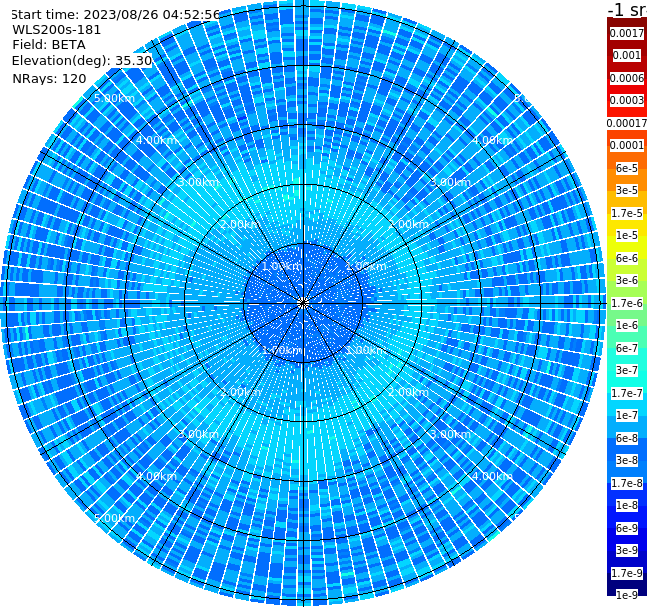Click the upper-left "5.00km" range ring label
The width and height of the screenshot is (647, 607).
click(x=114, y=98)
